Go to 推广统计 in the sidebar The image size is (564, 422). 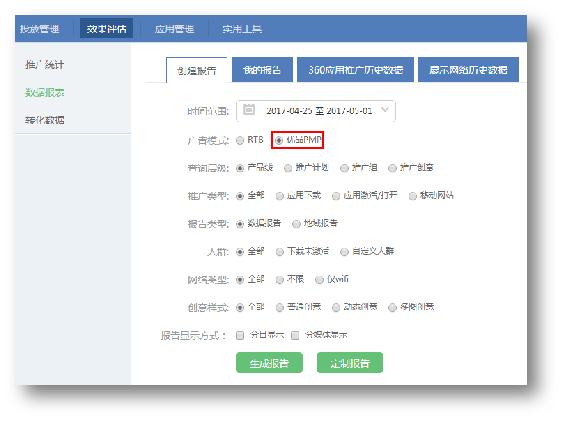click(x=45, y=65)
